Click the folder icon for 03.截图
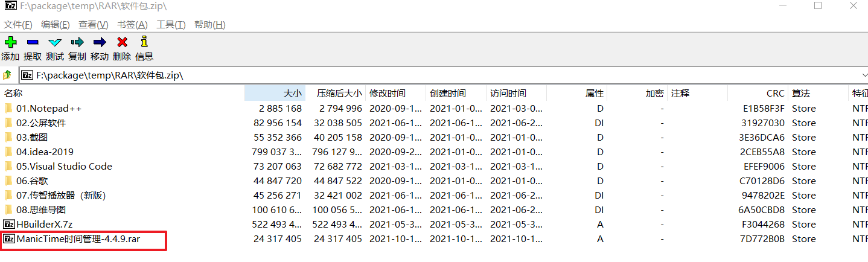 click(8, 138)
